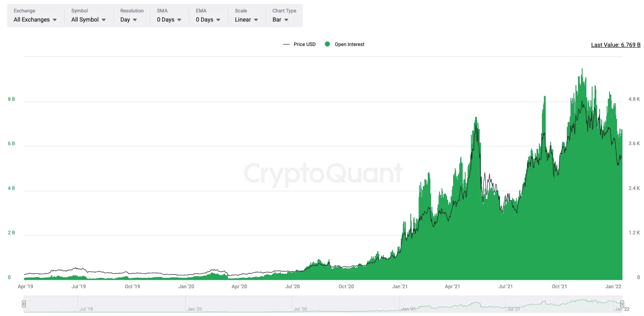Viewport: 644px width, 316px height.
Task: Click the caret arrow beside EMA 0 Days
Action: click(218, 20)
